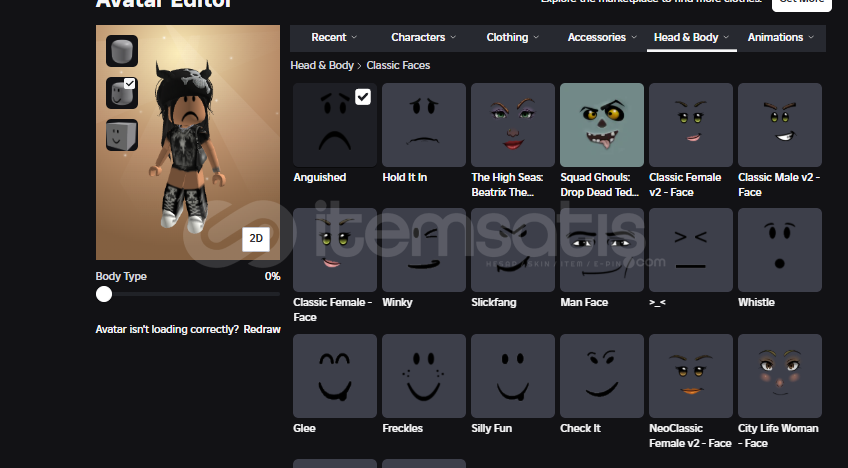
Task: Click the Classic Faces breadcrumb
Action: pyautogui.click(x=398, y=65)
